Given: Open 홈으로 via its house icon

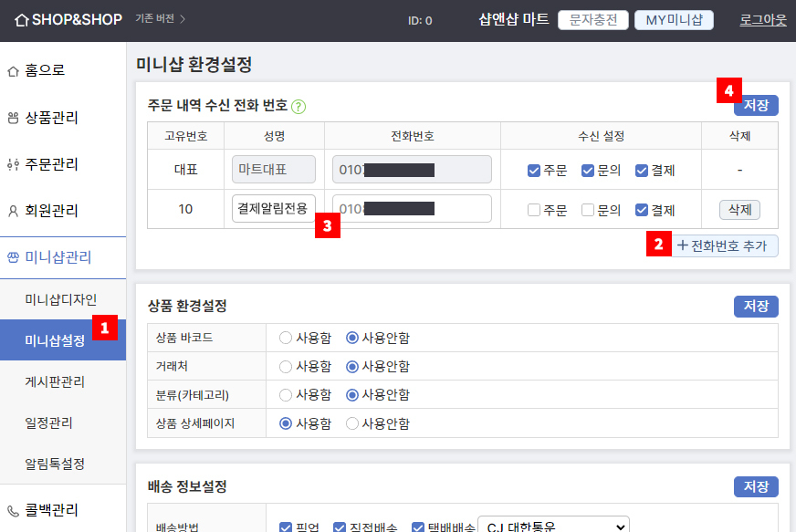Looking at the screenshot, I should click(x=13, y=71).
